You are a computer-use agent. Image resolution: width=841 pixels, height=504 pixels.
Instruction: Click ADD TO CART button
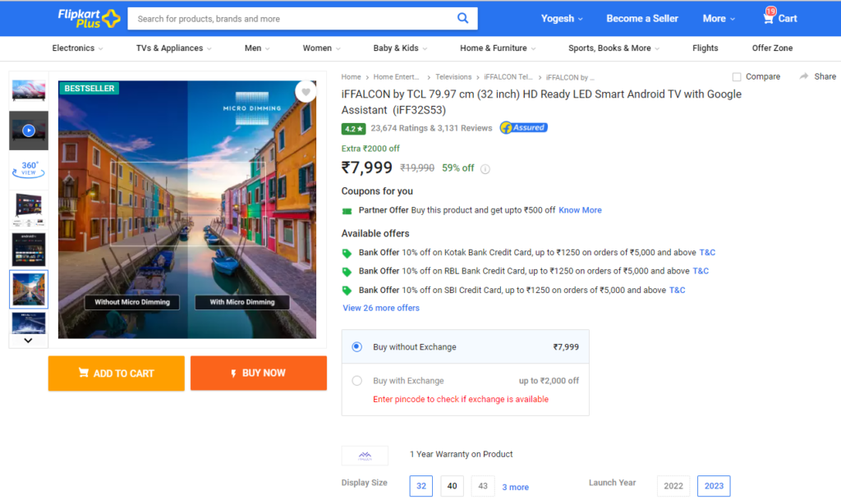pos(117,373)
